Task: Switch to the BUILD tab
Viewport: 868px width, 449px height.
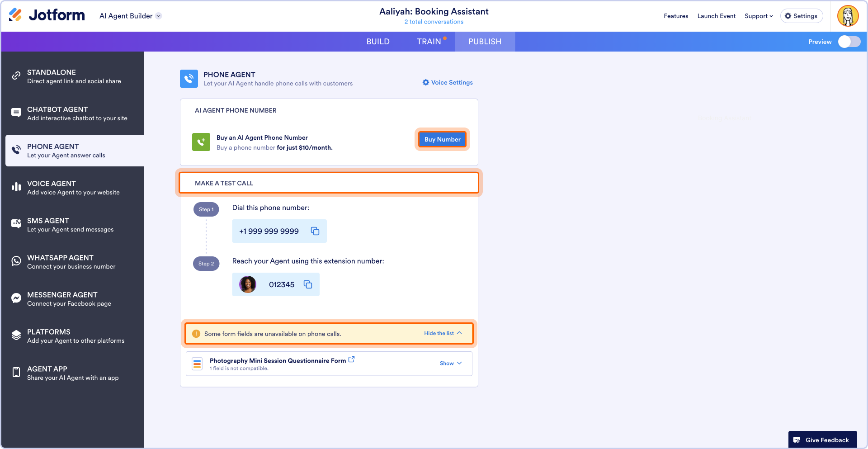Action: click(x=378, y=42)
